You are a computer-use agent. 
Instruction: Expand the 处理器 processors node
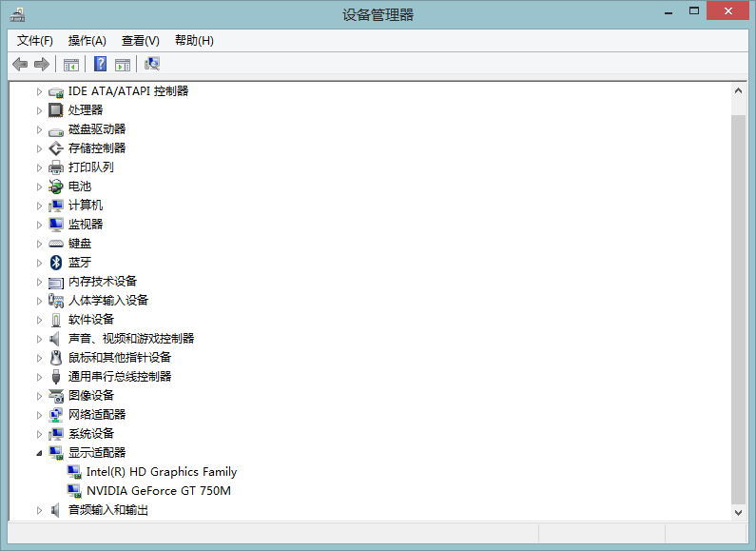[x=39, y=110]
